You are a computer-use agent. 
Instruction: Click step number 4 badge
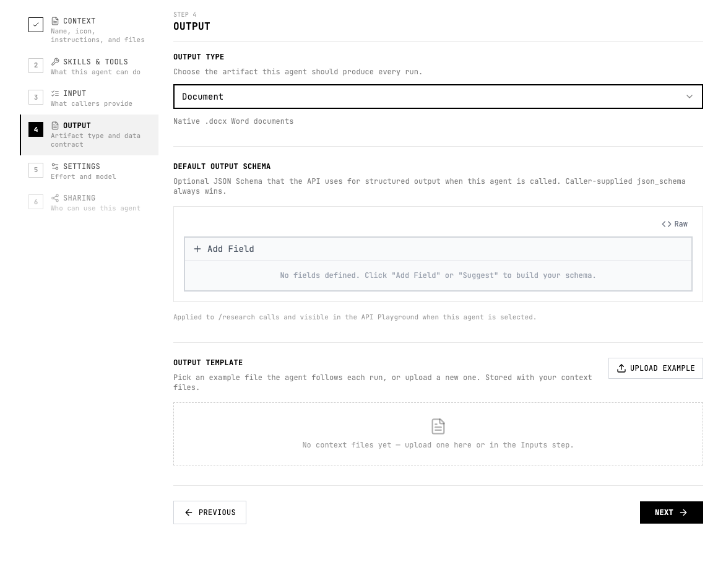click(36, 129)
